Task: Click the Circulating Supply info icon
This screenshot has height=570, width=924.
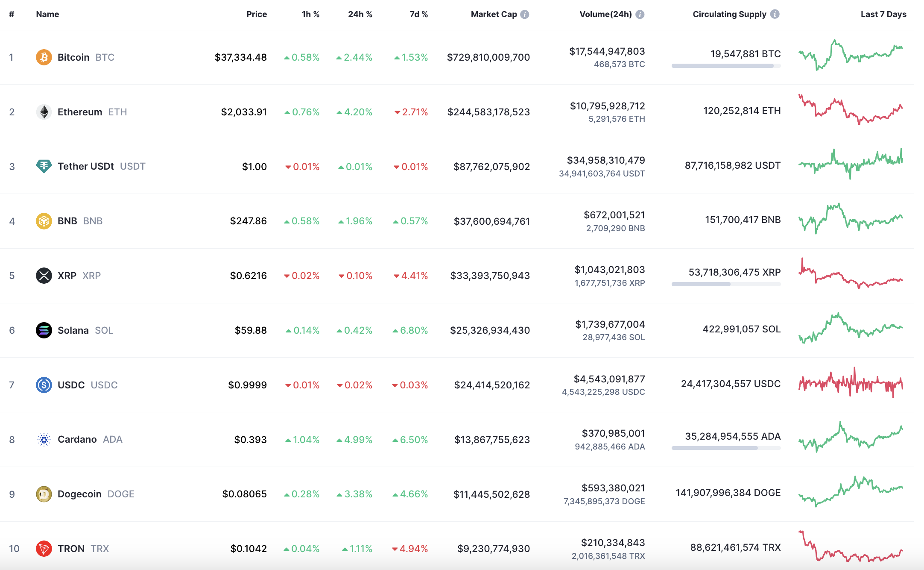Action: click(775, 14)
